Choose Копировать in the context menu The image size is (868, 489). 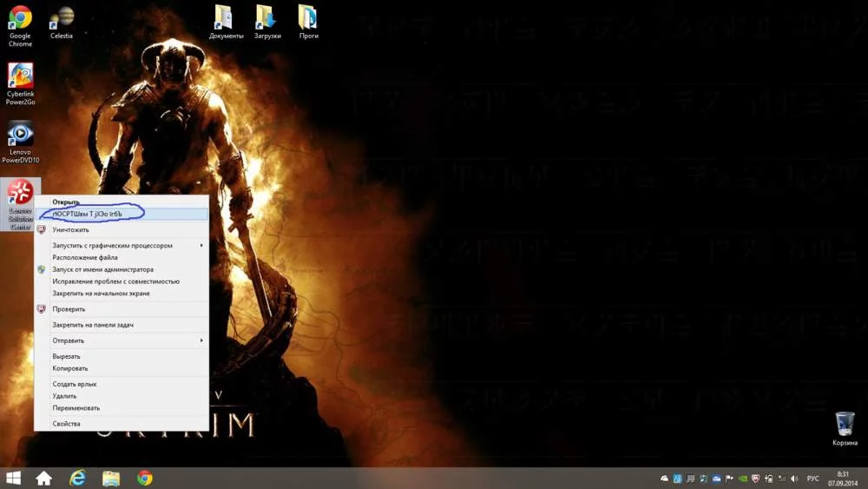tap(122, 368)
